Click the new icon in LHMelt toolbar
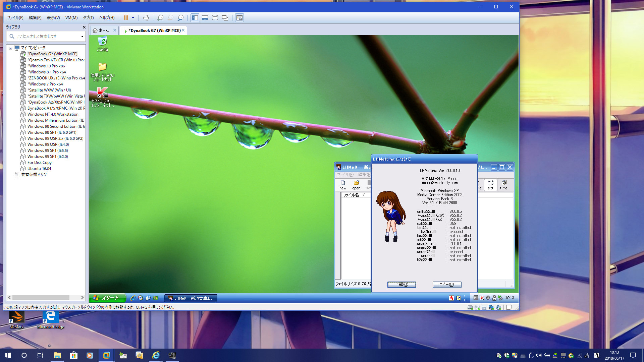 click(343, 185)
